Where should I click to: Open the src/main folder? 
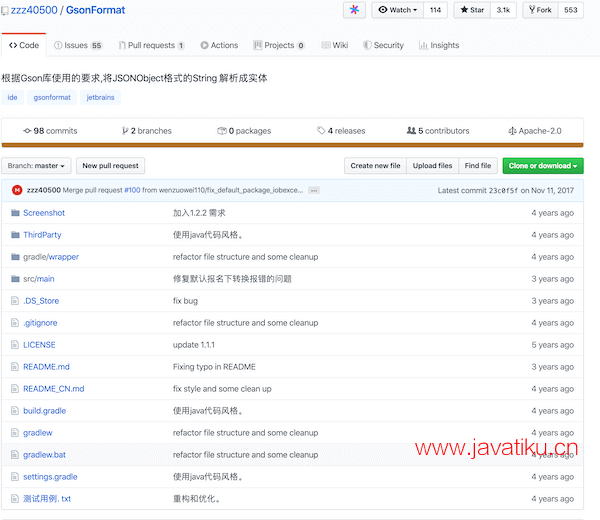tap(39, 279)
